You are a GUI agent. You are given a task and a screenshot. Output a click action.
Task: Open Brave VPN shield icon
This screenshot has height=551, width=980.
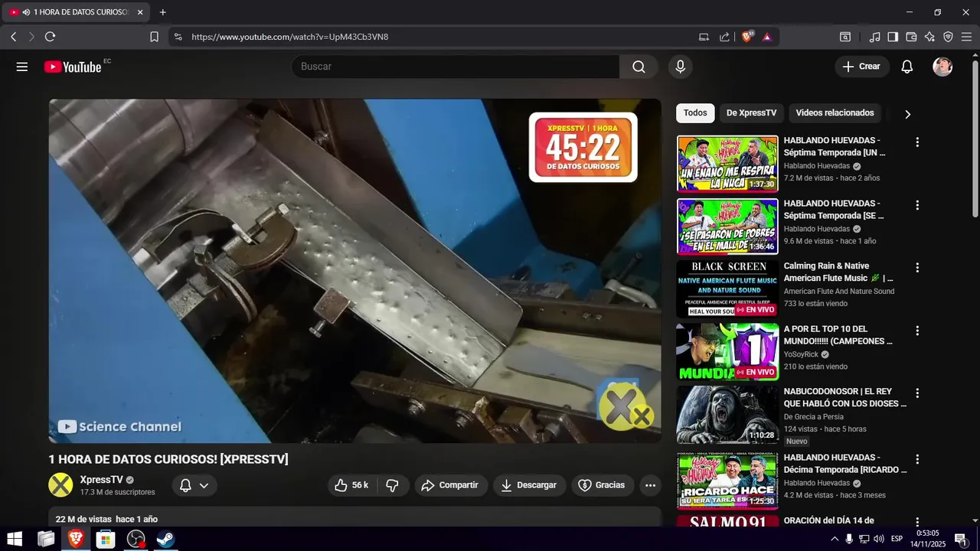[948, 37]
